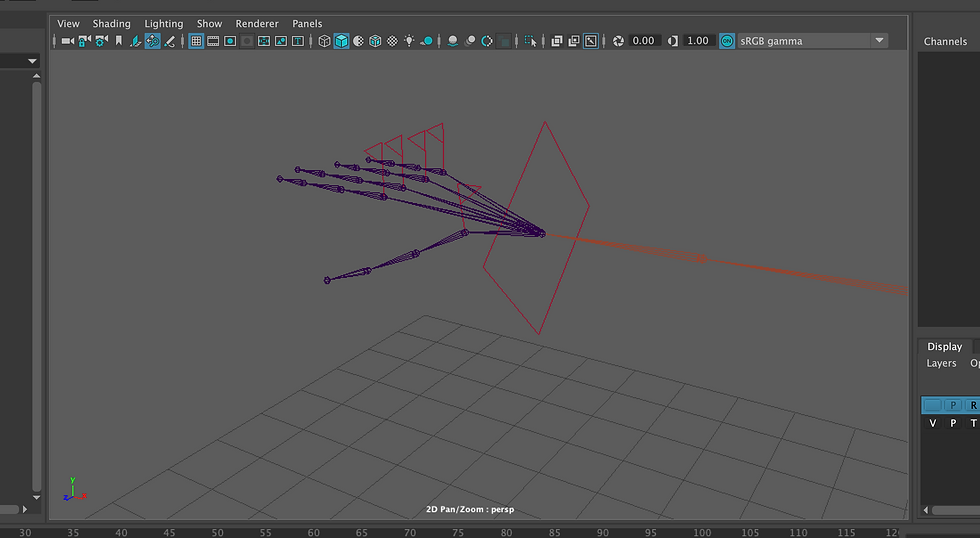Toggle the 2D Pan/Zoom icon
The width and height of the screenshot is (980, 538).
pos(152,41)
